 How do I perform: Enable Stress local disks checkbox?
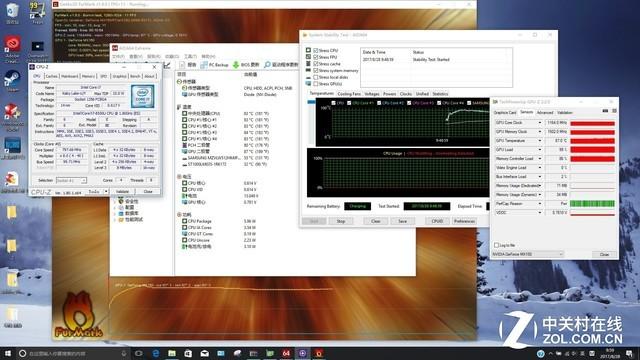[316, 77]
